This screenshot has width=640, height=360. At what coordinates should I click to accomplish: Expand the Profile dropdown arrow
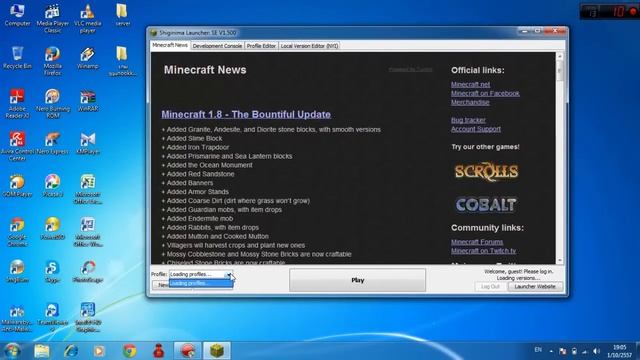click(229, 274)
